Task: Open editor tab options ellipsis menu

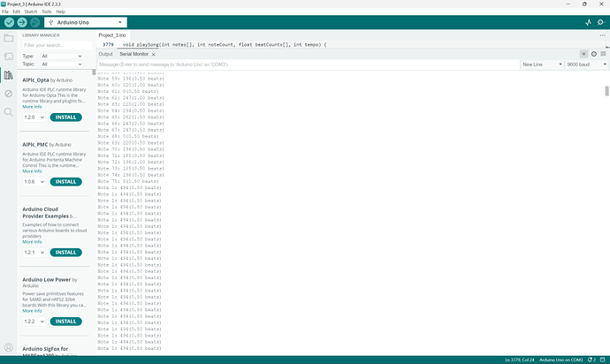Action: pyautogui.click(x=603, y=35)
